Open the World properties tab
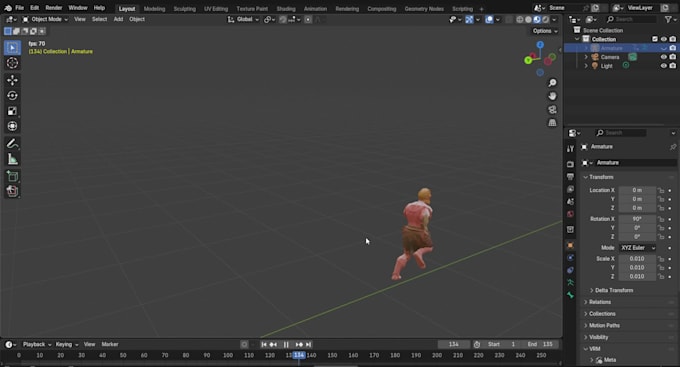This screenshot has height=367, width=680. coord(570,214)
